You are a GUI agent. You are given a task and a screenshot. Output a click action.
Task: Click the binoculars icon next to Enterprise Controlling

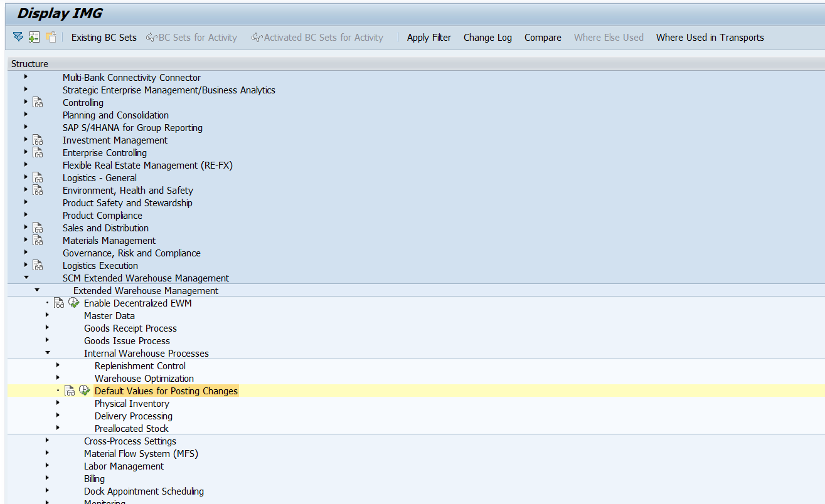click(39, 152)
